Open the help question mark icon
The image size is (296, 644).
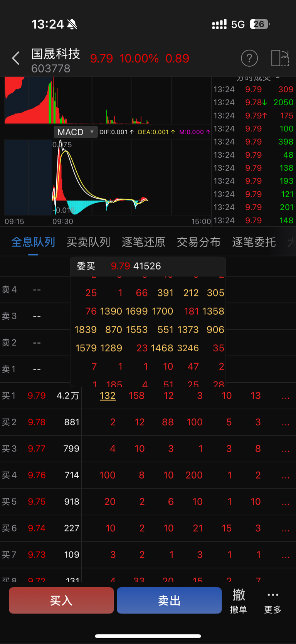pyautogui.click(x=249, y=58)
